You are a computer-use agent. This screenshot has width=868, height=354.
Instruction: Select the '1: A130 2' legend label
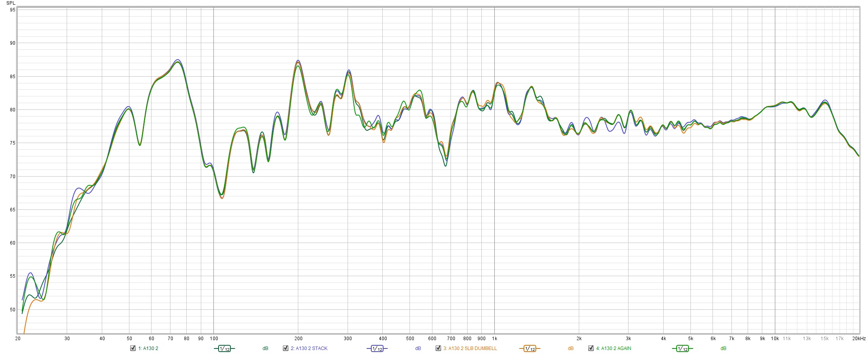(x=148, y=348)
